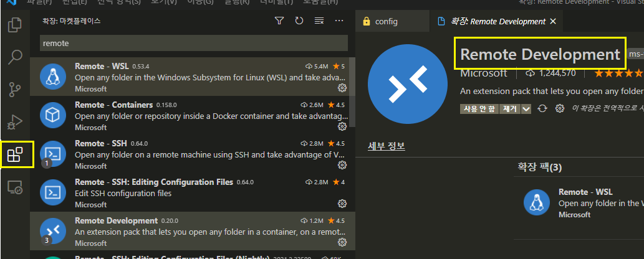Click the extension list scrollbar
644x259 pixels.
(352, 92)
